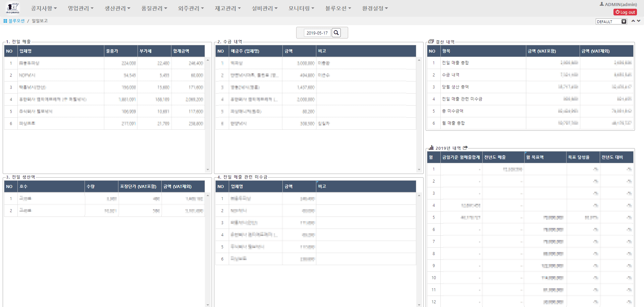Click the up chevron beside DEFAULT selector
This screenshot has height=307, width=644.
[633, 21]
